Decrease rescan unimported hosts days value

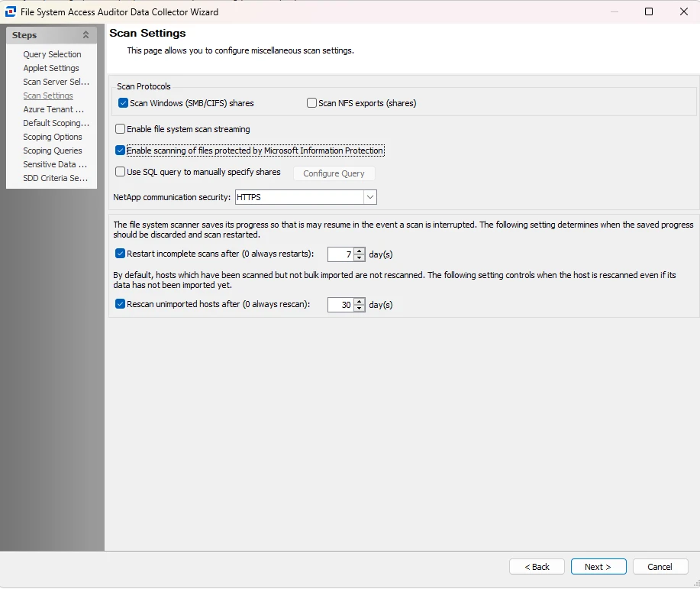point(360,309)
